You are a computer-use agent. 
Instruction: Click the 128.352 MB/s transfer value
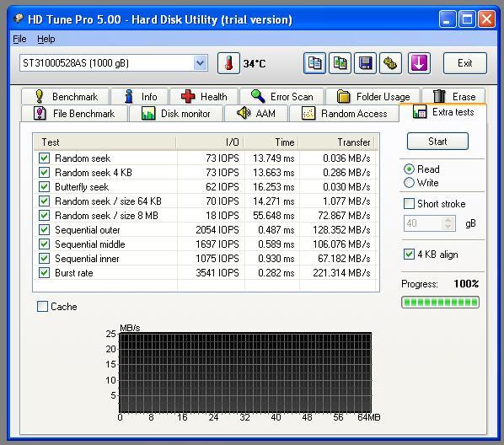pyautogui.click(x=341, y=230)
